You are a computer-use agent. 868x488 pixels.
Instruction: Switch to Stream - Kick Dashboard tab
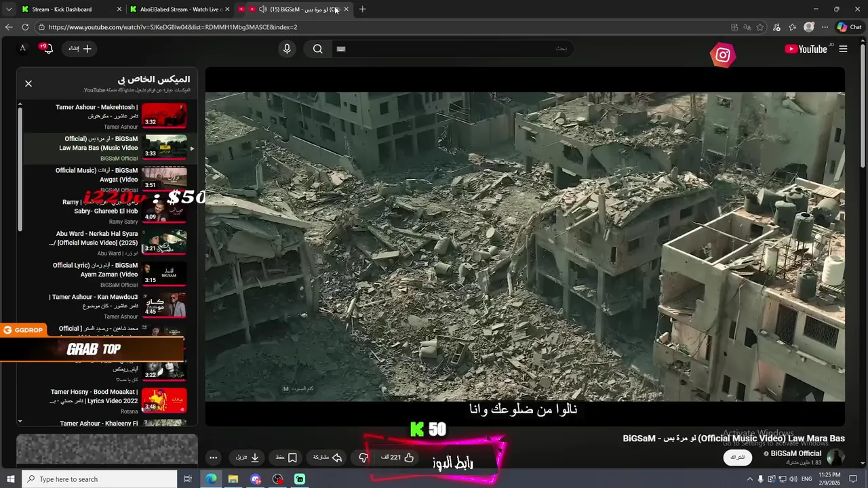click(x=71, y=9)
